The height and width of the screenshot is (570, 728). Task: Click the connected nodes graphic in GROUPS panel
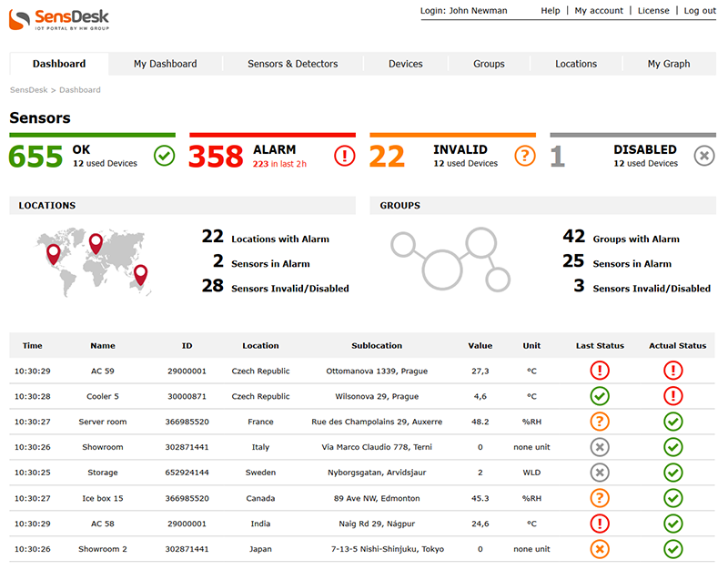click(x=450, y=261)
